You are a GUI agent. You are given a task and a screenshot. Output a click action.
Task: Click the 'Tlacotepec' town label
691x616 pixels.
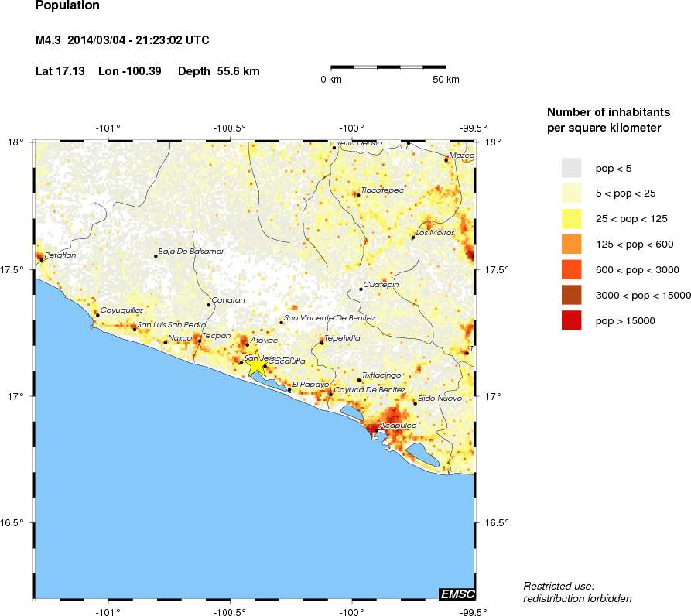(382, 190)
